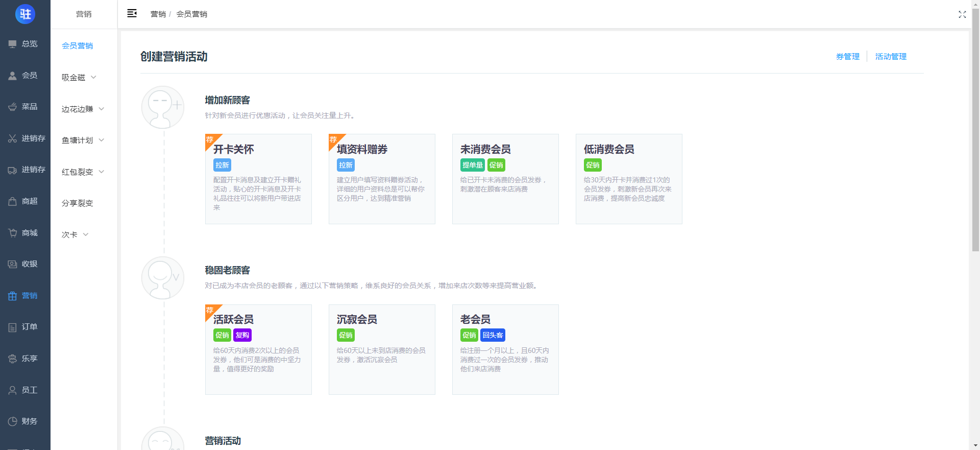980x450 pixels.
Task: Open the 沉寂会员 activity card
Action: [x=382, y=349]
